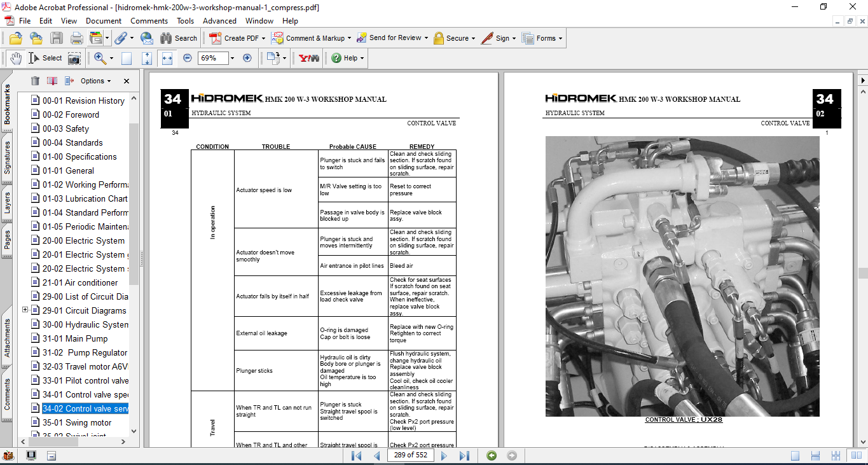Screen dimensions: 868x465
Task: Select the Hand tool
Action: pyautogui.click(x=15, y=58)
